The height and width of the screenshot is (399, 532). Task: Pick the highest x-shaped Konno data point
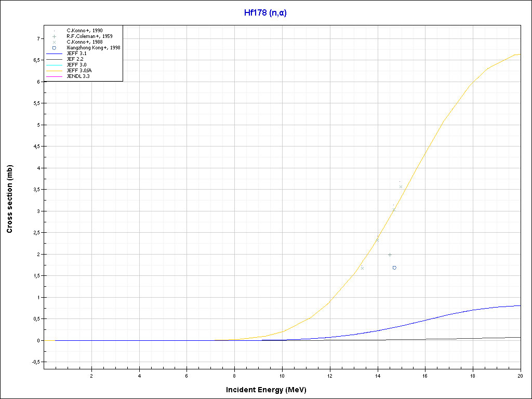(x=401, y=187)
